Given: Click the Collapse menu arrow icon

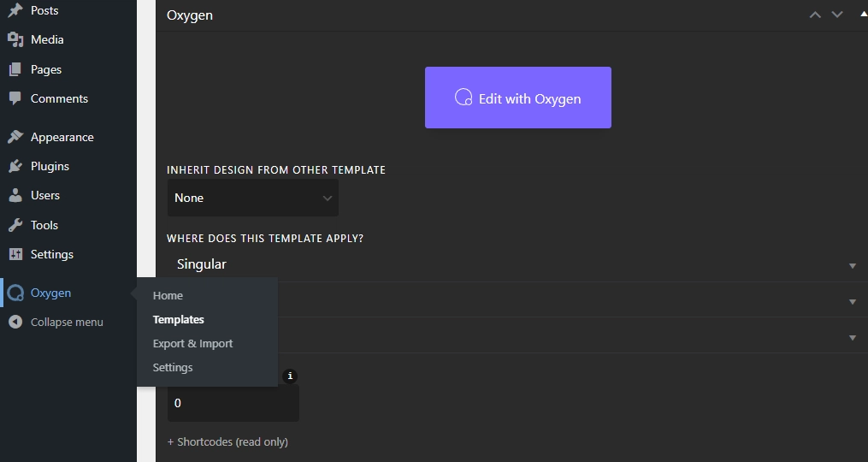Looking at the screenshot, I should tap(15, 322).
